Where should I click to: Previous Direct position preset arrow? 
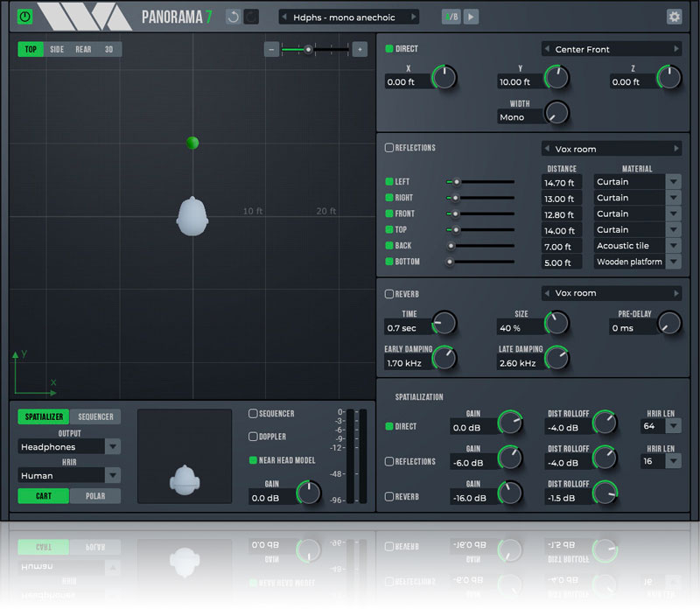coord(547,49)
